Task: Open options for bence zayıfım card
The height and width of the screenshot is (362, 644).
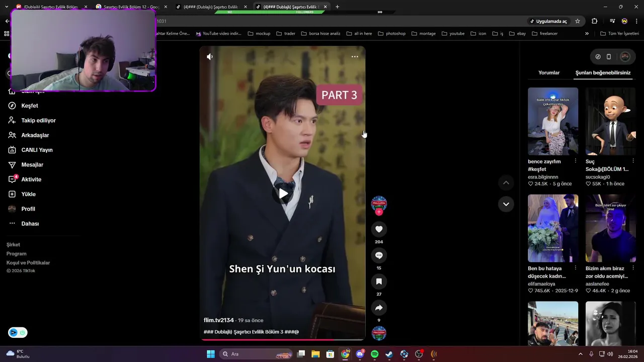Action: pyautogui.click(x=575, y=161)
